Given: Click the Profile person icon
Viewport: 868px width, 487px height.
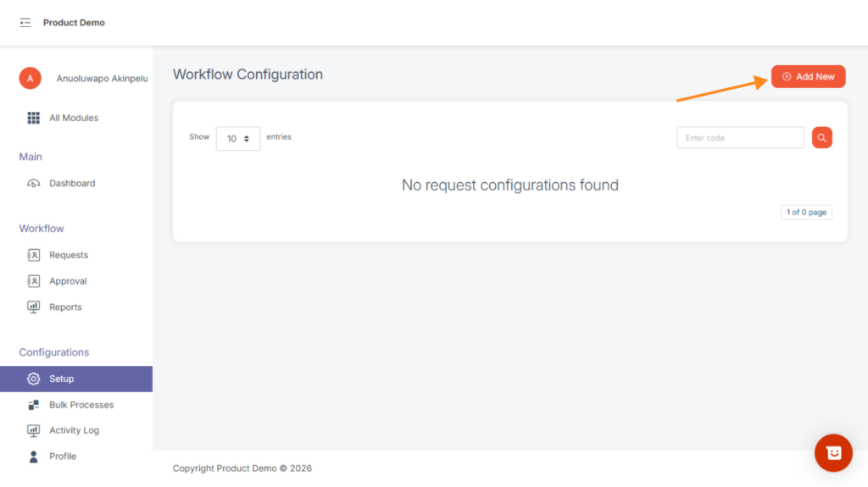Looking at the screenshot, I should (x=34, y=457).
